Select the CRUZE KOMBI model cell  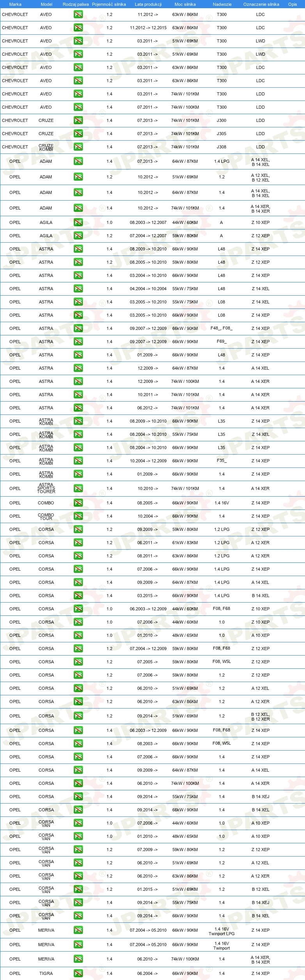46,147
